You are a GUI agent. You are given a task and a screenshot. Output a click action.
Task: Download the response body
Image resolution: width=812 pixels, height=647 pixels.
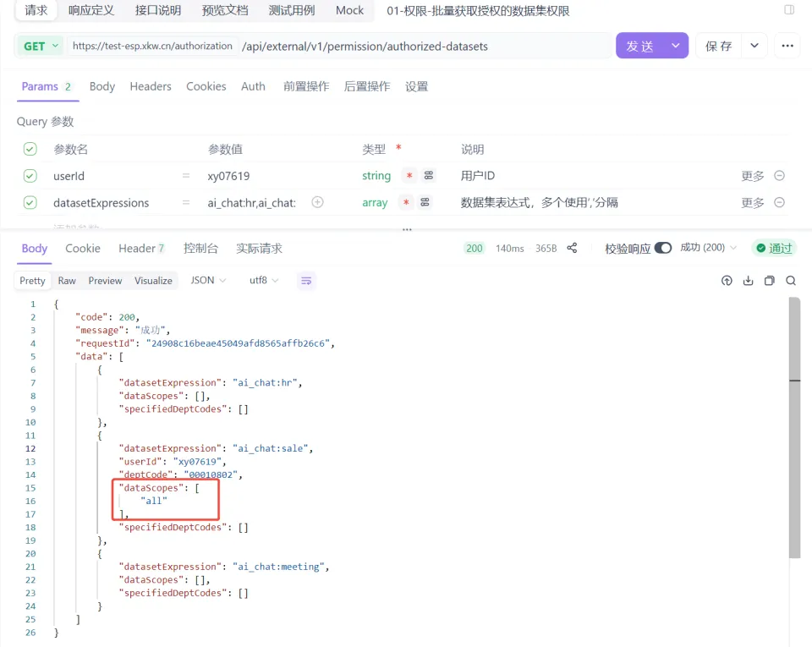748,280
